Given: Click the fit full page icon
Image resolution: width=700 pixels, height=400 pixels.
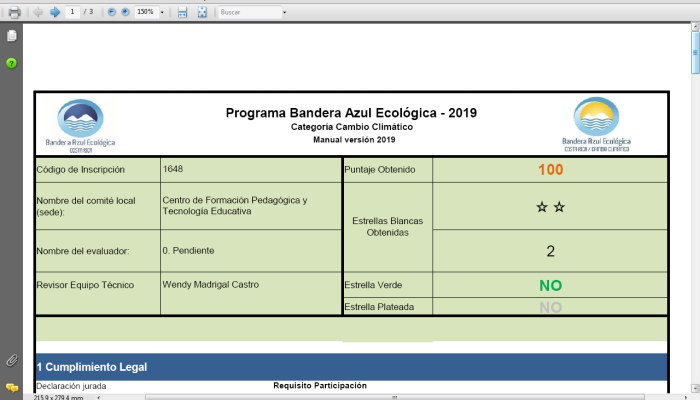Looking at the screenshot, I should point(202,12).
